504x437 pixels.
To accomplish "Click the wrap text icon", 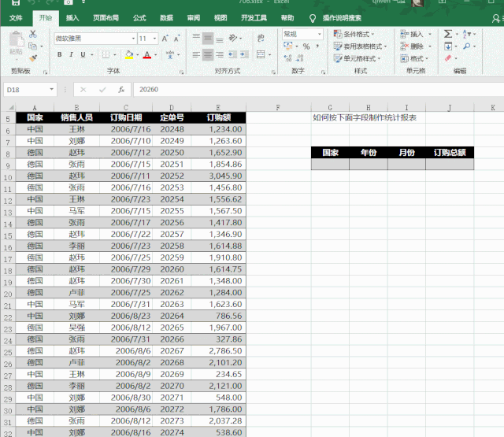I will (261, 38).
